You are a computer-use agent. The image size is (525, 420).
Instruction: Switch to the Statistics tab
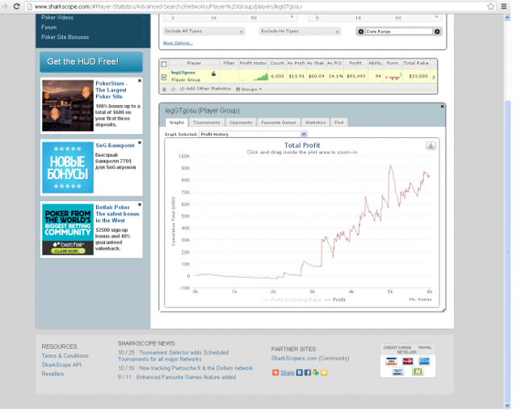(x=315, y=122)
